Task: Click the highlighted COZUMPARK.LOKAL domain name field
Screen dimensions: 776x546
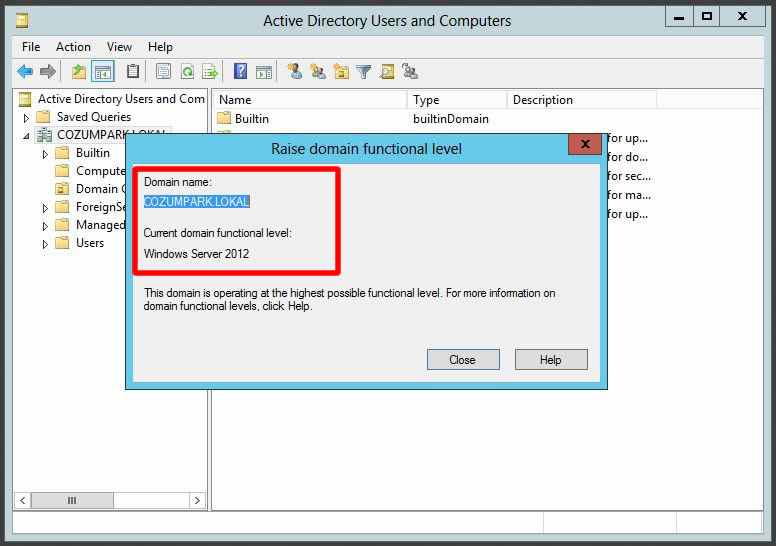Action: (x=197, y=201)
